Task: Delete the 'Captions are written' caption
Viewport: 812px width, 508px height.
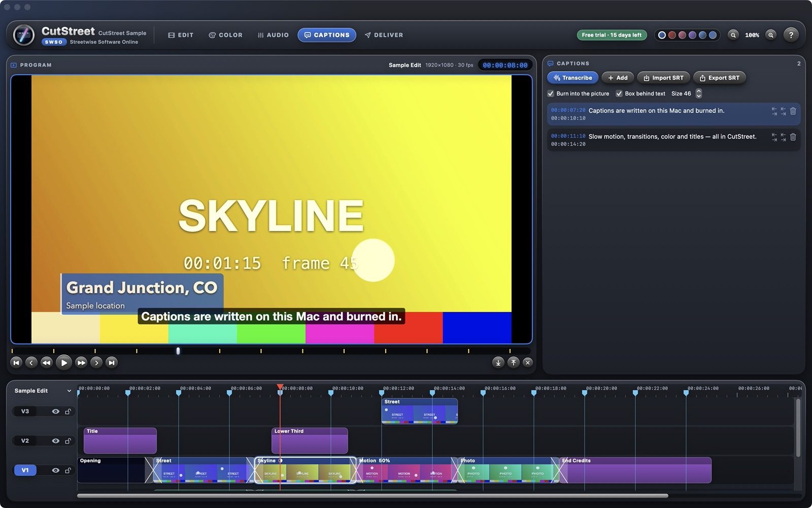Action: 793,111
